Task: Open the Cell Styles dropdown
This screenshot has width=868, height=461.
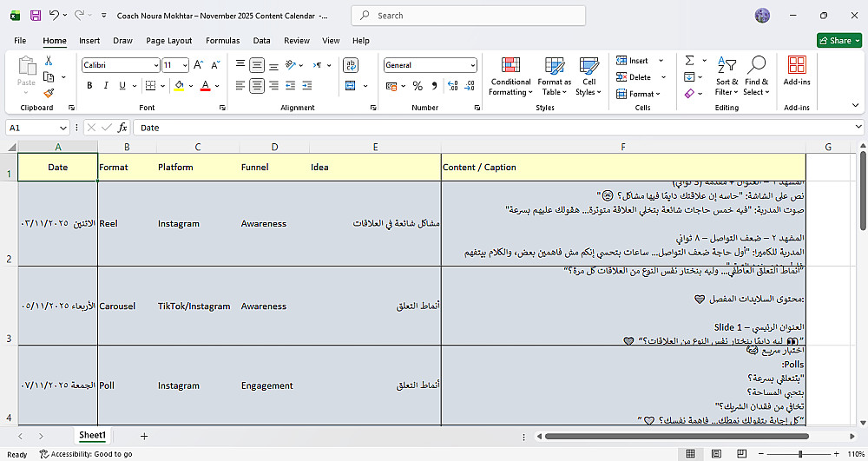Action: point(589,76)
